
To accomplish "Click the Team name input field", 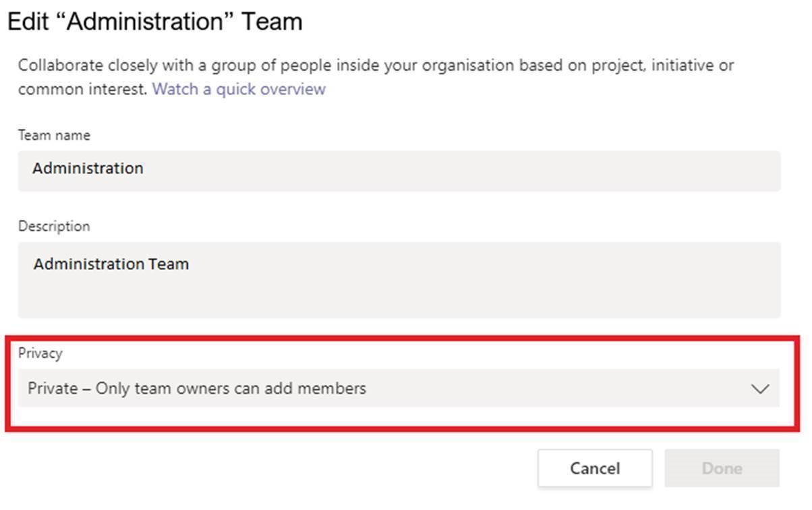I will pyautogui.click(x=399, y=171).
